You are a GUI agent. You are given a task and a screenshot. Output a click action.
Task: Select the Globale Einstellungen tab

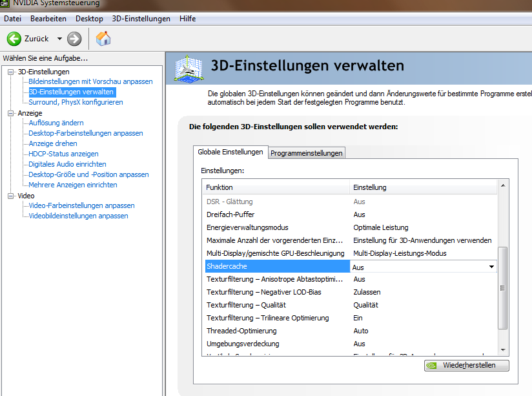[x=230, y=152]
